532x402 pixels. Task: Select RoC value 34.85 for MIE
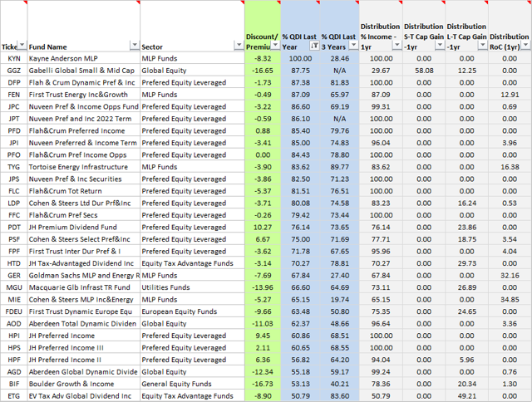point(510,300)
